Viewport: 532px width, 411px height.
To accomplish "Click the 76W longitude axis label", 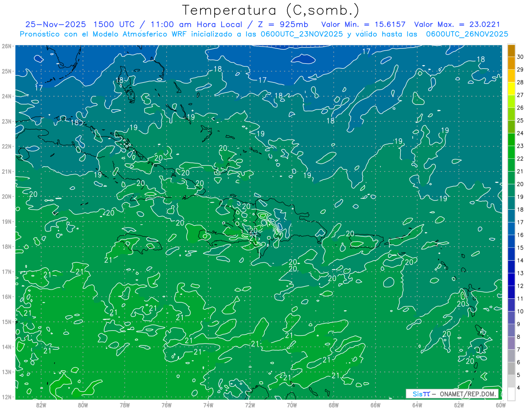I will [167, 405].
